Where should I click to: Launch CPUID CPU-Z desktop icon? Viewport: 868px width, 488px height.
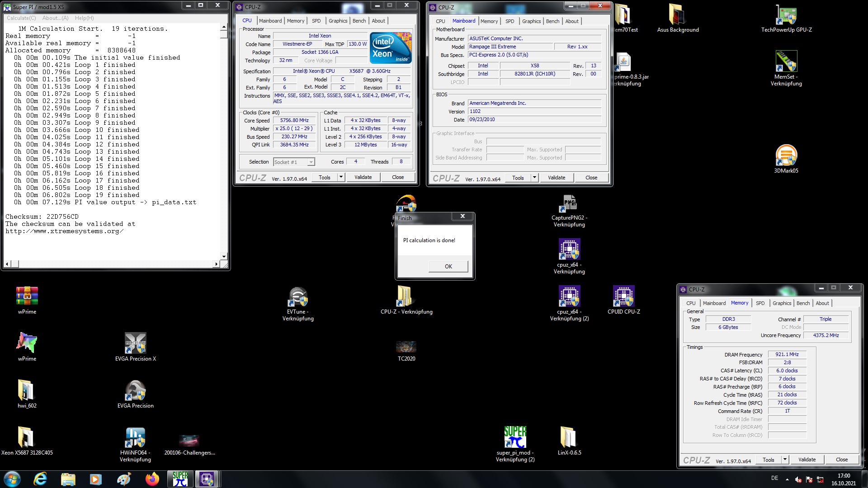tap(623, 299)
